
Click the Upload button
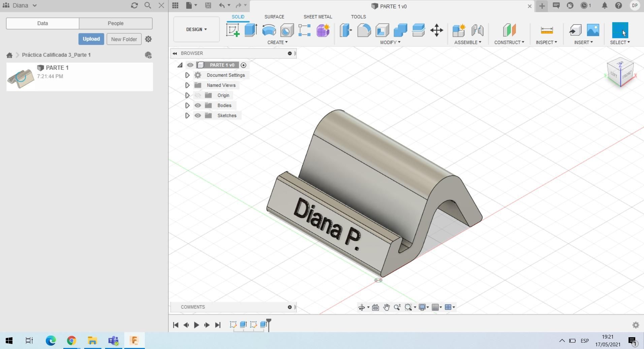[91, 39]
